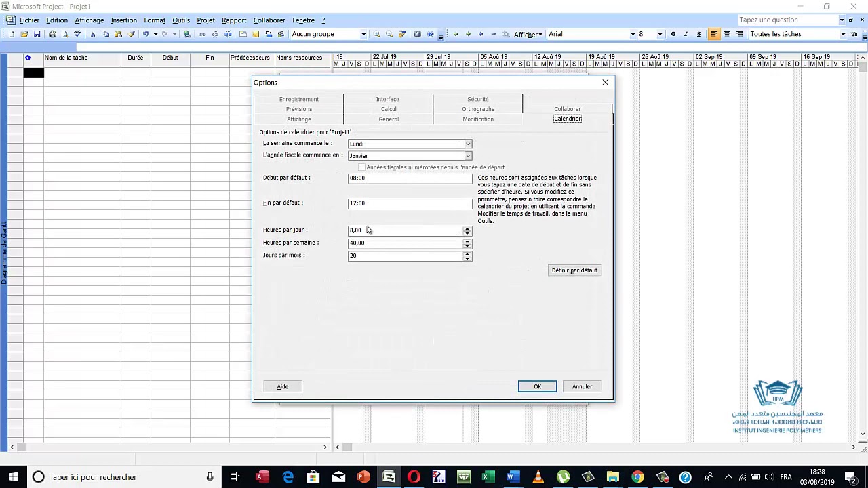Click the Annuler button

click(582, 386)
